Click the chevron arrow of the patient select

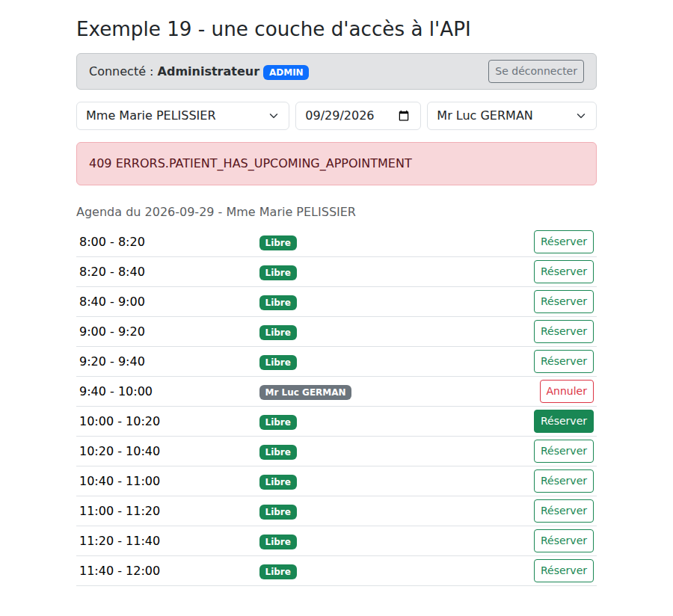[581, 116]
